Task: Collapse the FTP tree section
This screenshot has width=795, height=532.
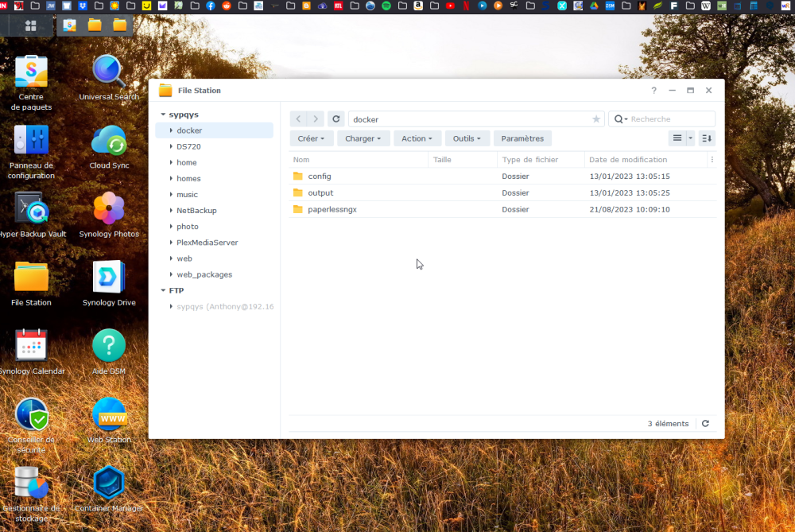Action: click(x=163, y=290)
